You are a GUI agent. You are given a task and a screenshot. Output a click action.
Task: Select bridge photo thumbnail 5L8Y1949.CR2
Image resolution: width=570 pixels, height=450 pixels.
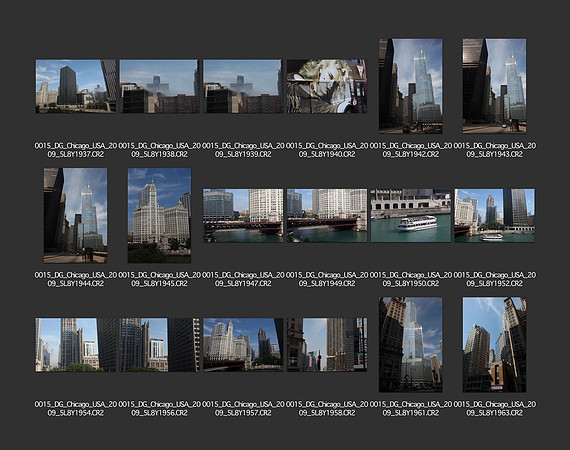(327, 216)
